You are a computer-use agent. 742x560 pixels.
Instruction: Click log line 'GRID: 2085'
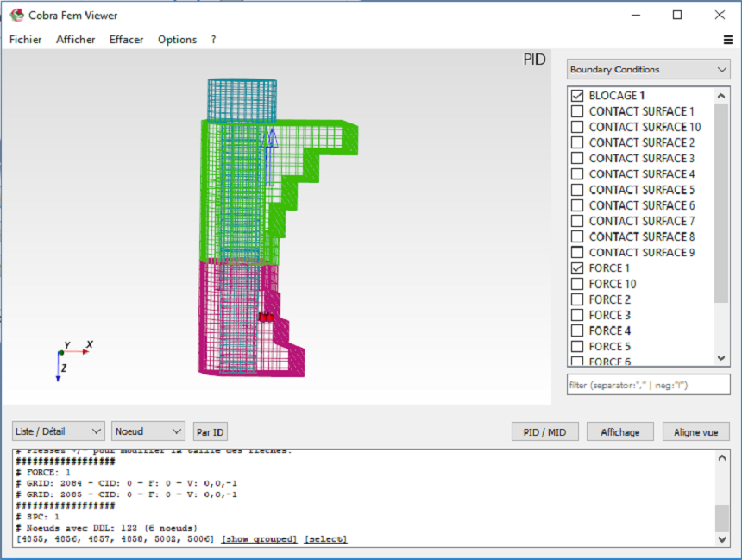click(127, 494)
